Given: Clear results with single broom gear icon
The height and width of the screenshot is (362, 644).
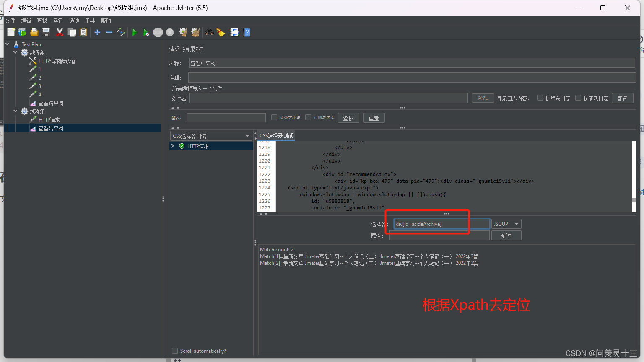Looking at the screenshot, I should coord(183,32).
